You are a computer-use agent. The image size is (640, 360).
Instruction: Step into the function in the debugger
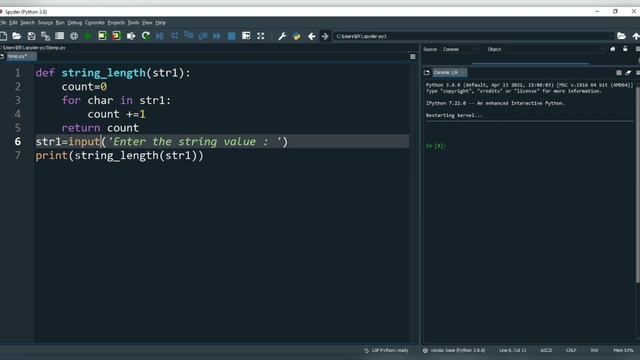(x=189, y=36)
